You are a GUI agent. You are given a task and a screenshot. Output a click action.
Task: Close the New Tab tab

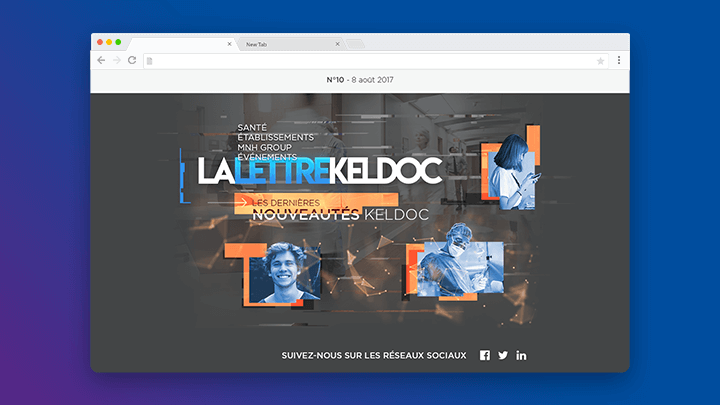(x=338, y=44)
